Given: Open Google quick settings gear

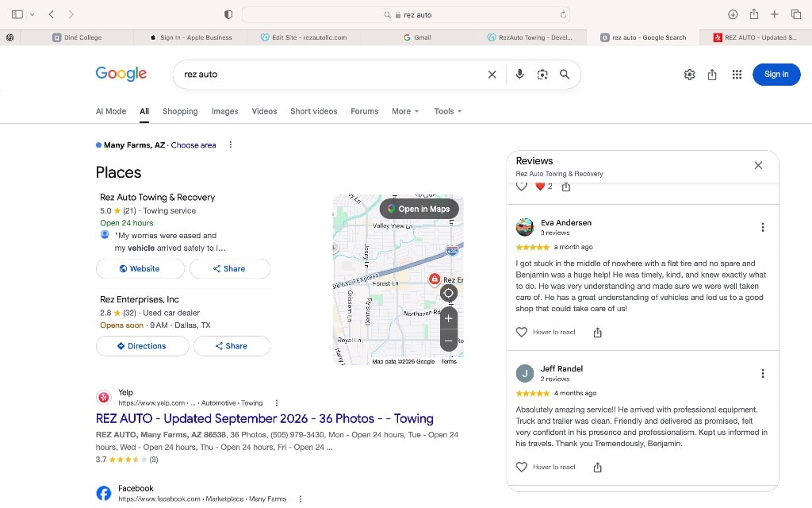Looking at the screenshot, I should coord(689,75).
